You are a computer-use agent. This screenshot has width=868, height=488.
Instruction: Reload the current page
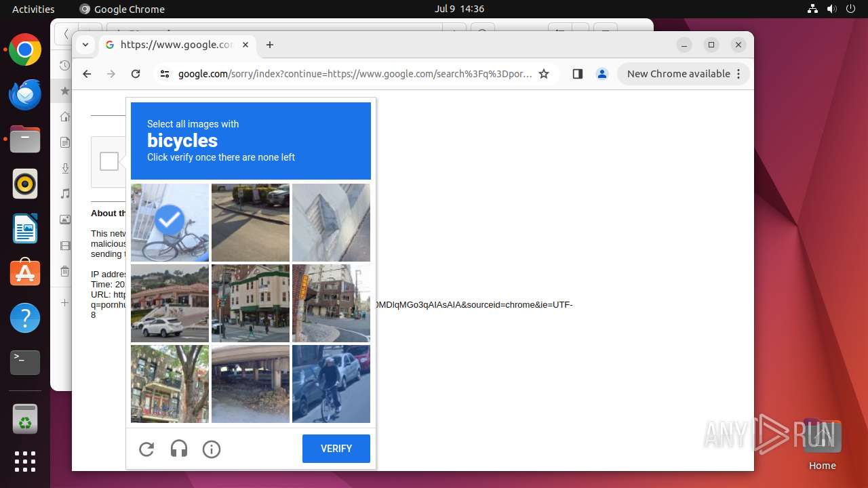pyautogui.click(x=136, y=74)
